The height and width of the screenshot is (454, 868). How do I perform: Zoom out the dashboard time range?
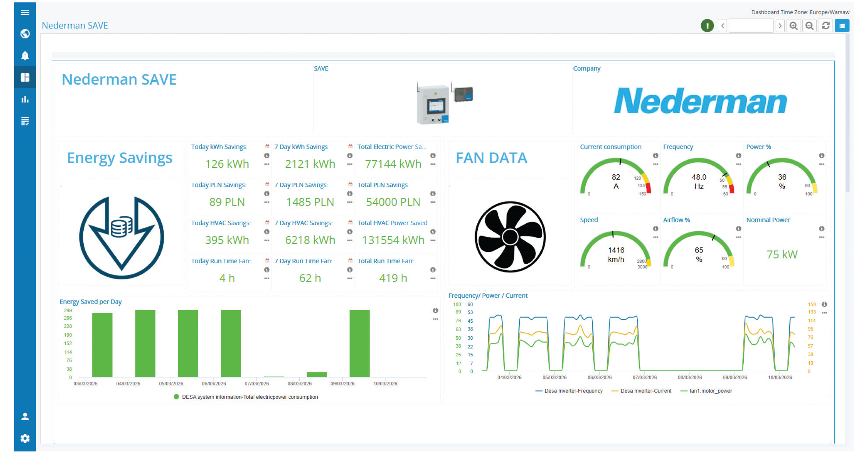(810, 26)
